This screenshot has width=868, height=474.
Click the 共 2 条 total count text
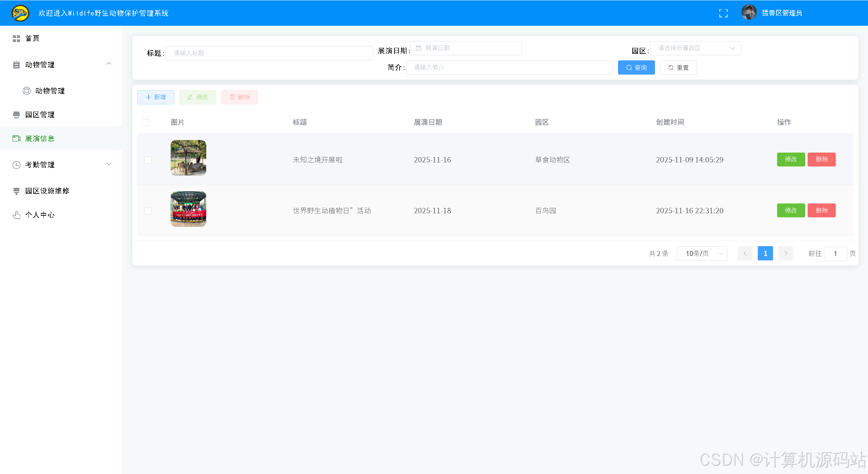click(659, 254)
